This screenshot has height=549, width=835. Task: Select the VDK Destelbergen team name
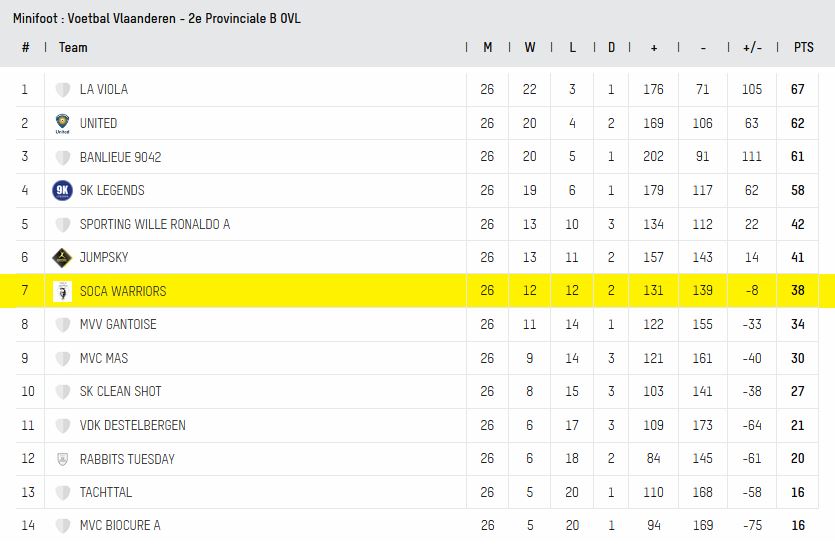click(x=132, y=425)
